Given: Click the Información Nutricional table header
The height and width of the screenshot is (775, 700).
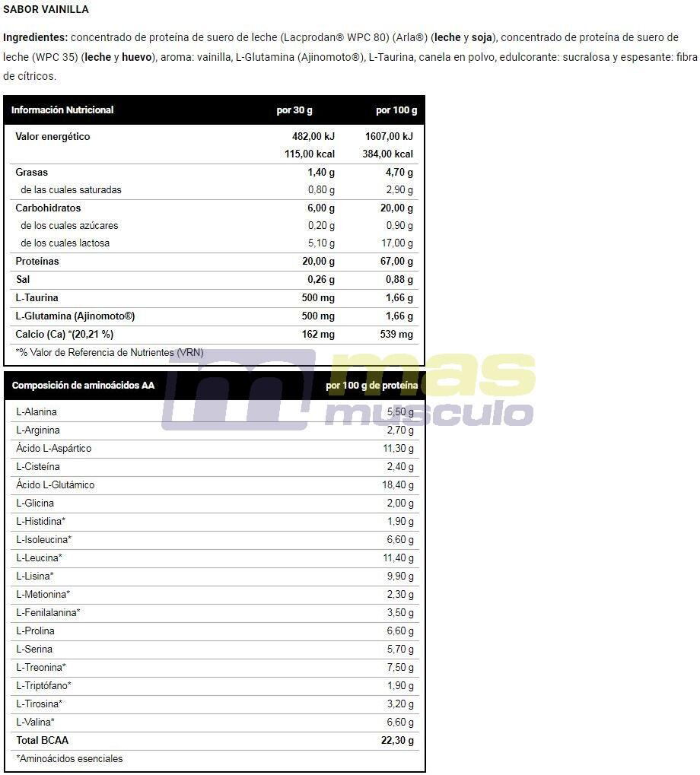Looking at the screenshot, I should coord(62,110).
